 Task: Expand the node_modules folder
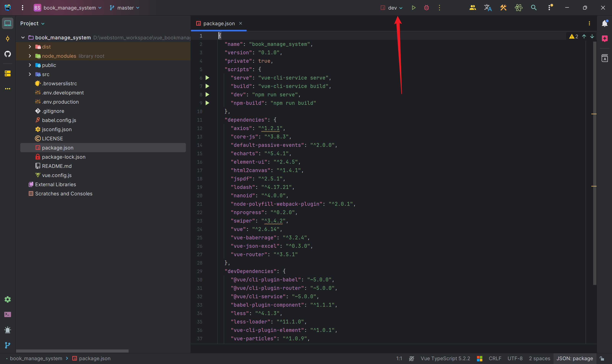click(30, 56)
